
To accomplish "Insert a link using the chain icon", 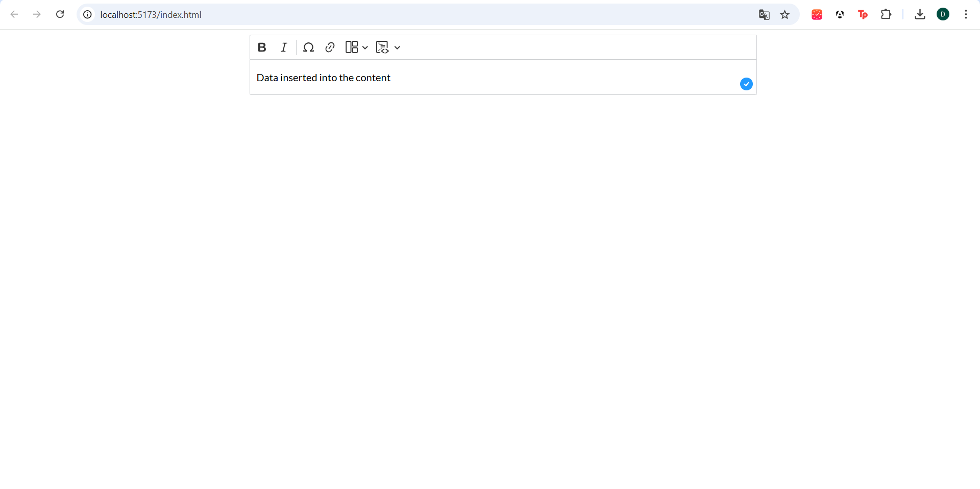I will click(330, 47).
